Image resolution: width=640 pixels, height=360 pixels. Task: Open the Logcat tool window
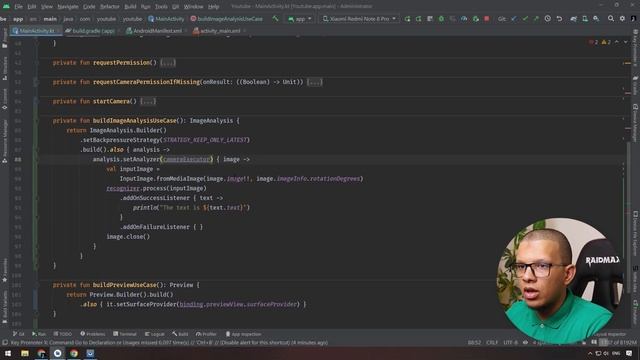pos(154,334)
